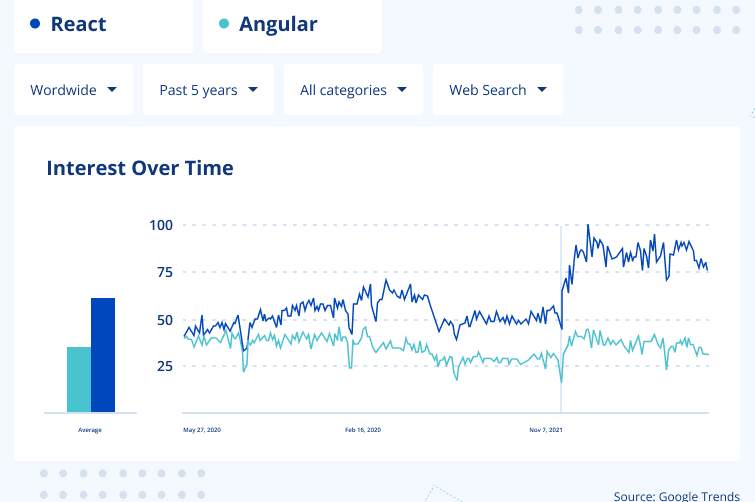The height and width of the screenshot is (502, 755).
Task: Click the Wordwide dropdown arrow
Action: tap(112, 89)
